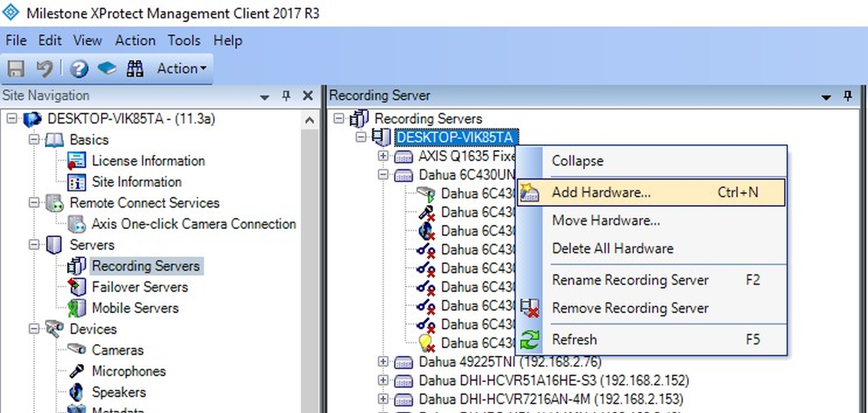This screenshot has height=413, width=868.
Task: Click the Site Navigation scroll up arrow
Action: [309, 120]
